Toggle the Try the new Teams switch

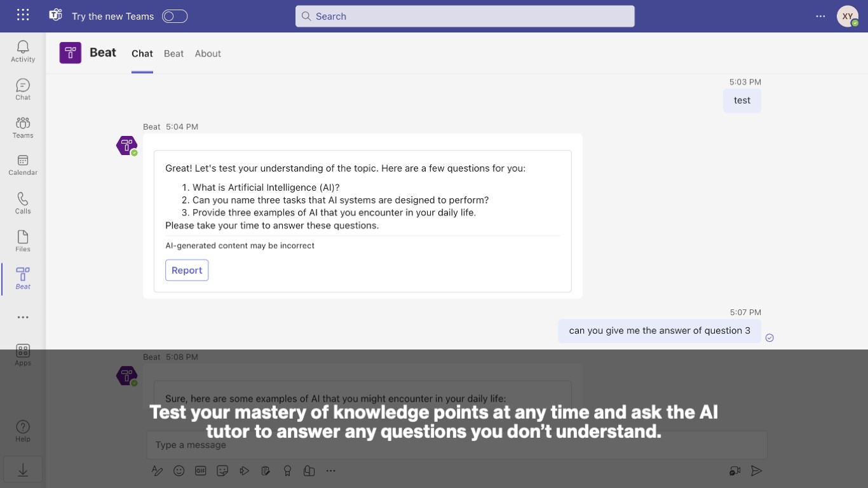[175, 17]
